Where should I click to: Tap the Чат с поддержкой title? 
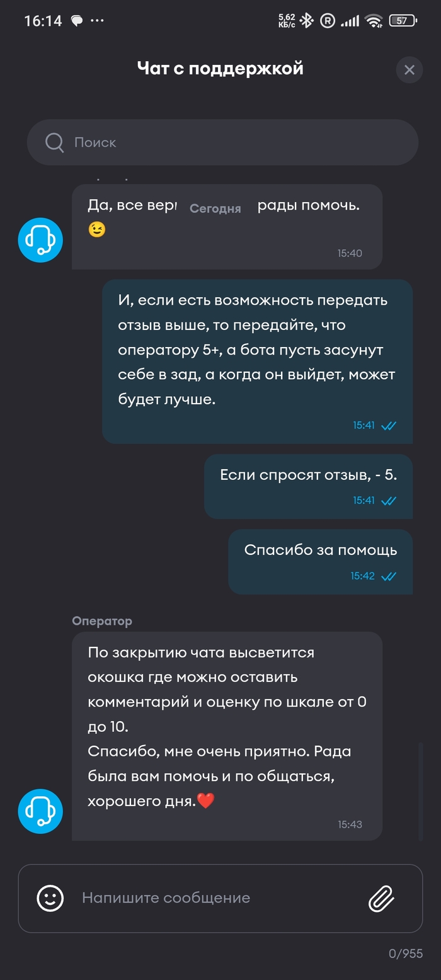pos(220,68)
